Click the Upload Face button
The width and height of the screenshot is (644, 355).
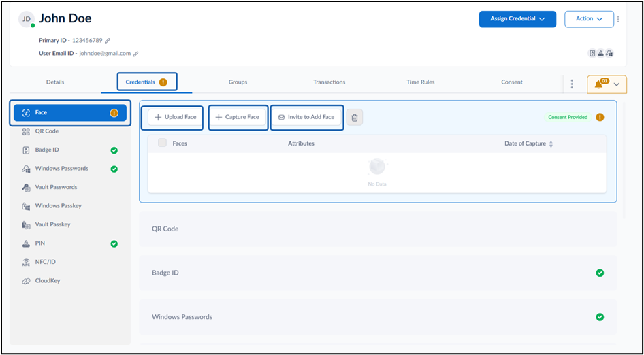[x=176, y=118]
